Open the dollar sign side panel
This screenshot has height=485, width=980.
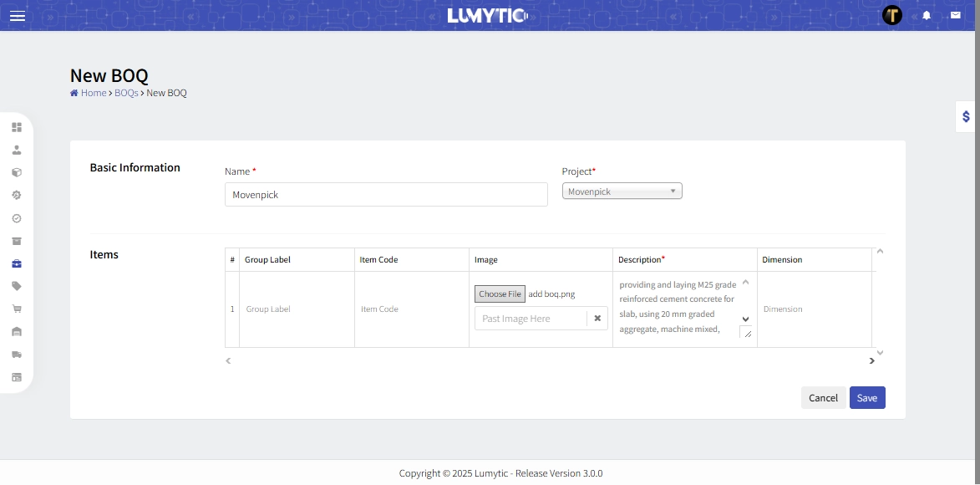pyautogui.click(x=967, y=117)
